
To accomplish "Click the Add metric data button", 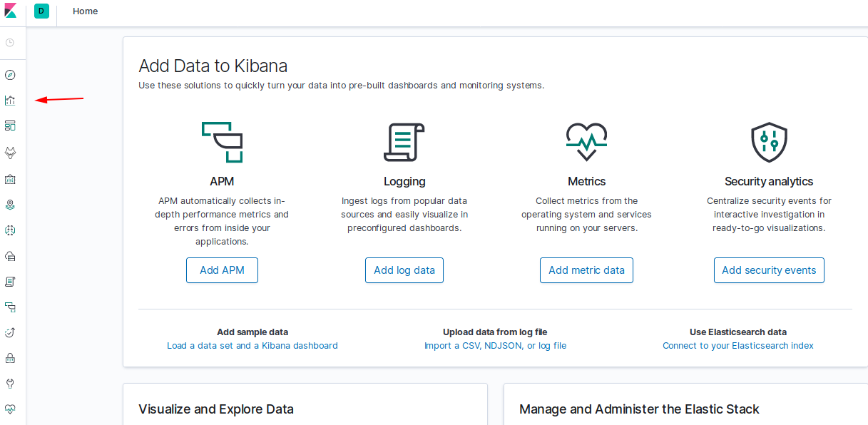I will pyautogui.click(x=586, y=270).
